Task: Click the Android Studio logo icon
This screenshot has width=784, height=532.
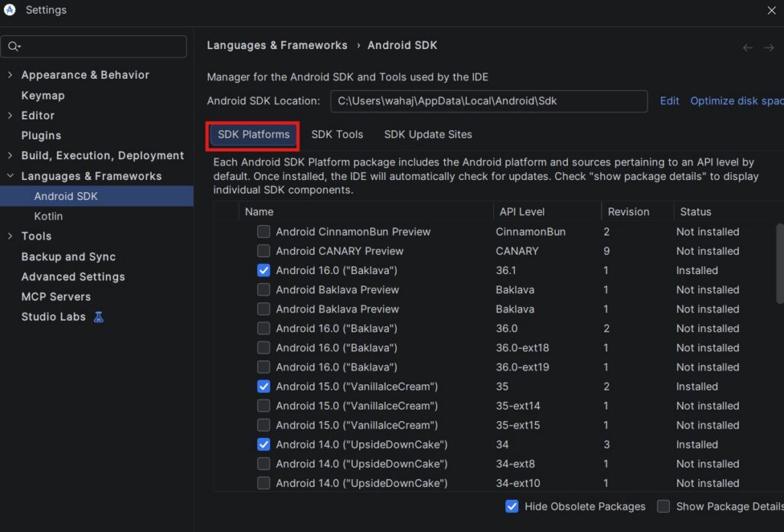Action: click(x=10, y=10)
